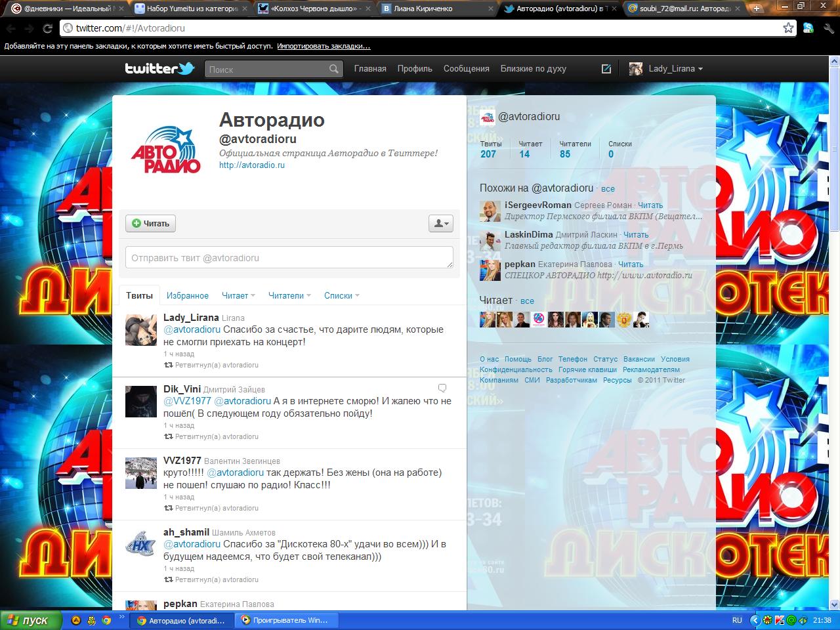The image size is (840, 630).
Task: Click the small Авторадио icon next to @avtoradioru
Action: pos(487,117)
